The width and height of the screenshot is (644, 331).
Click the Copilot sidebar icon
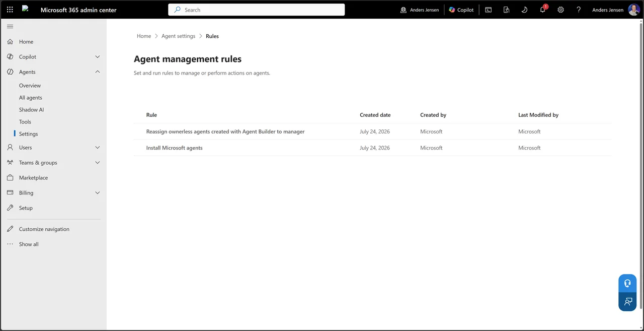click(10, 57)
